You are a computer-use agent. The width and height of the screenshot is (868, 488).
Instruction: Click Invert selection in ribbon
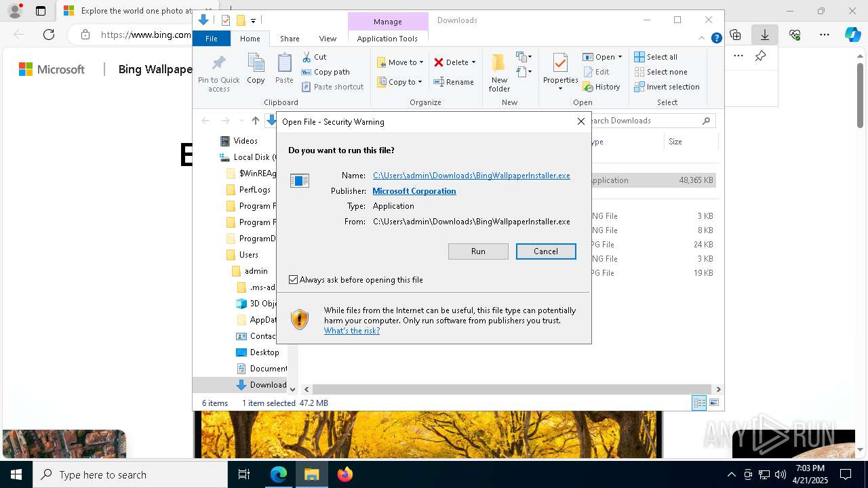pos(667,87)
